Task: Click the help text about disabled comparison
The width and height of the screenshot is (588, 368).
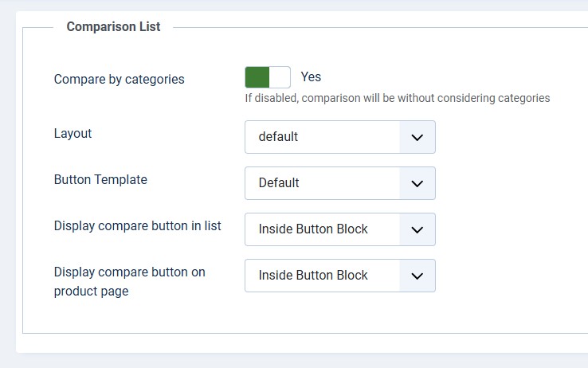Action: (x=397, y=99)
